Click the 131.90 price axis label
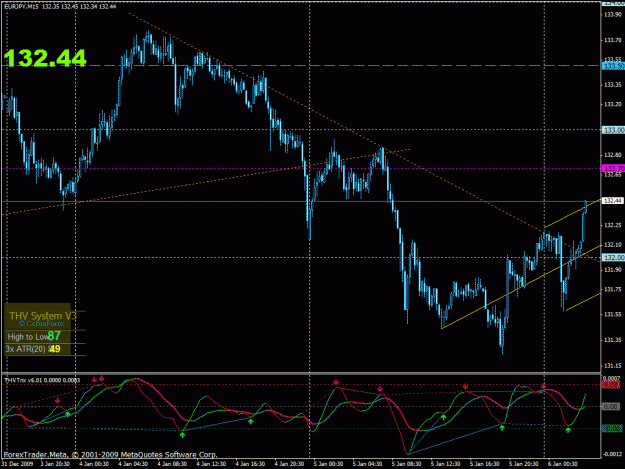Screen dimensions: 625x469 (613, 270)
